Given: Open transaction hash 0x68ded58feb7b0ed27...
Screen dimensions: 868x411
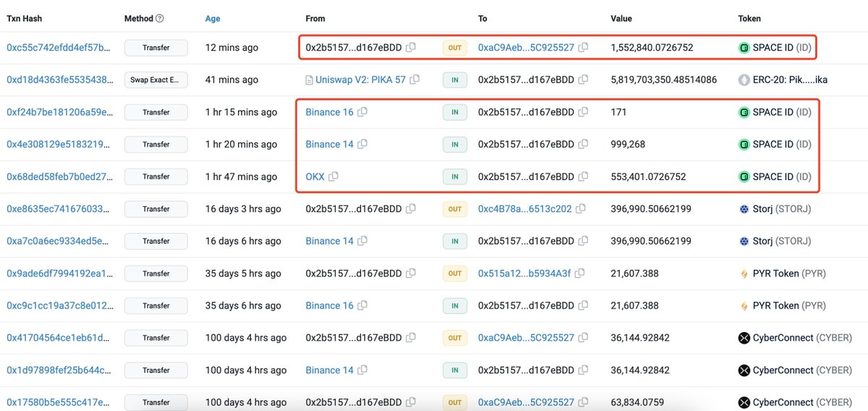Looking at the screenshot, I should point(59,177).
